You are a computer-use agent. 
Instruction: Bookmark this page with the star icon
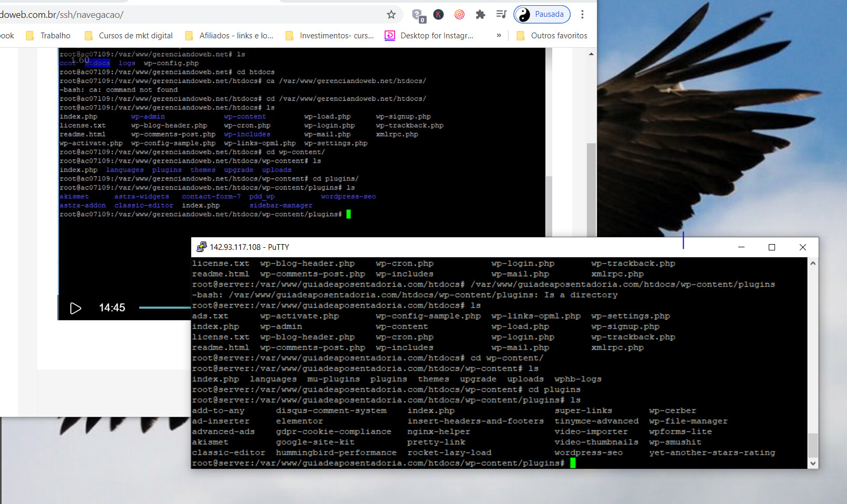(x=391, y=15)
